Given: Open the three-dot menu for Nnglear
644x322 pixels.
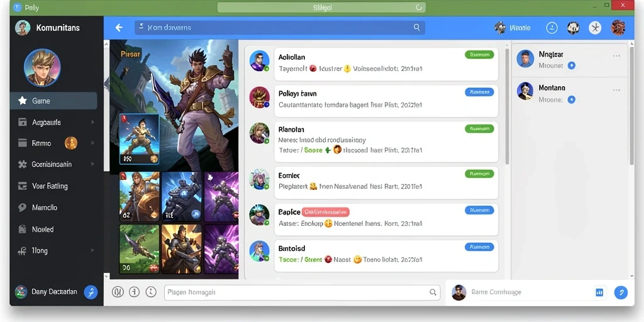Looking at the screenshot, I should (616, 56).
